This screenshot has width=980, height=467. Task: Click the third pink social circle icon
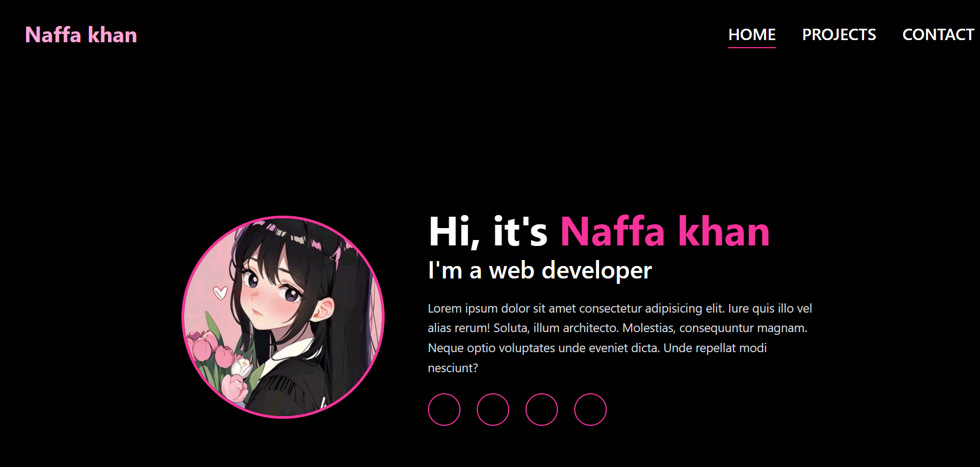click(542, 410)
